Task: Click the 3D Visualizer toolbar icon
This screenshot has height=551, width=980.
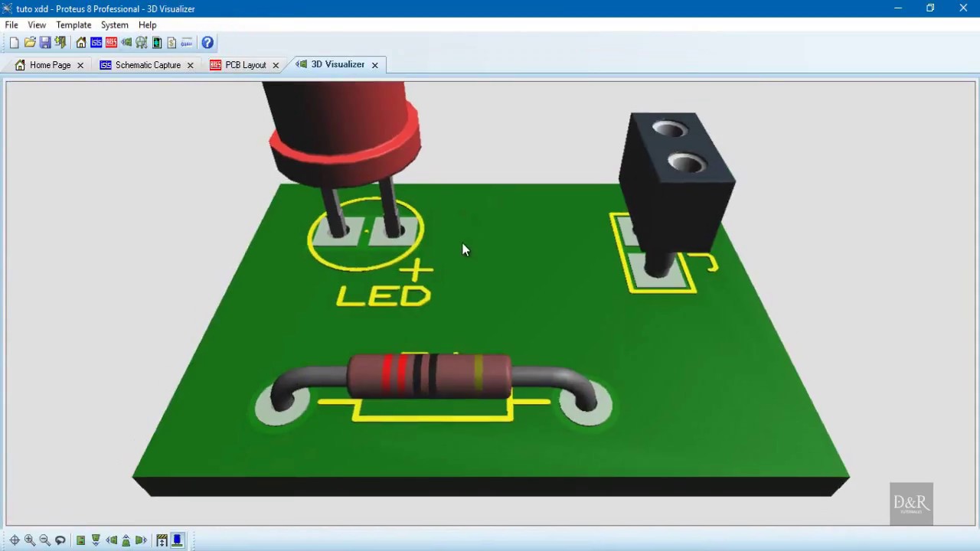Action: point(126,43)
